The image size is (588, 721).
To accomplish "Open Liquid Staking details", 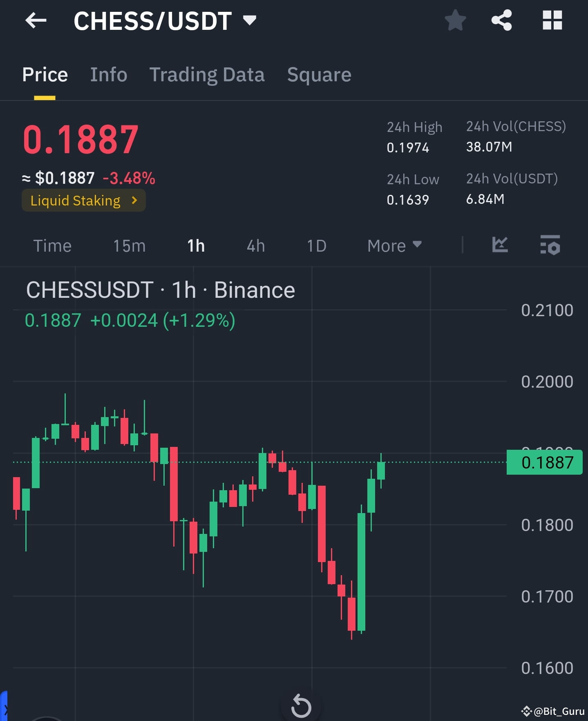I will click(83, 200).
